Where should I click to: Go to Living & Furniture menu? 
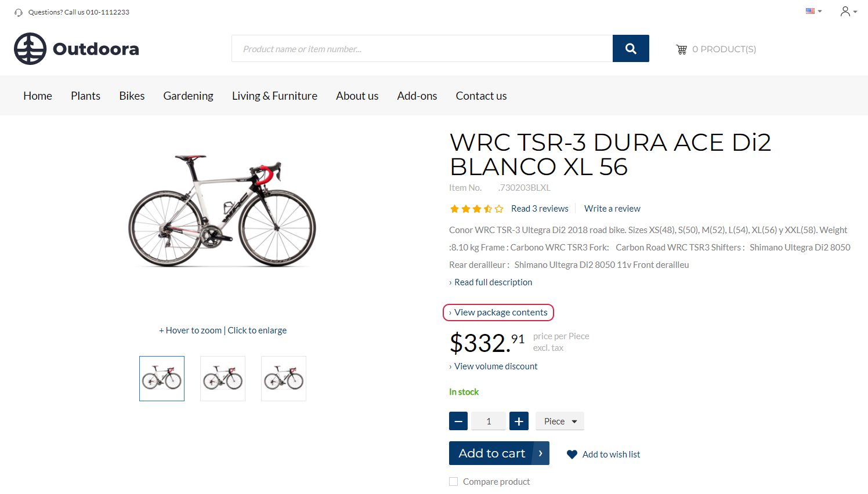pos(274,96)
